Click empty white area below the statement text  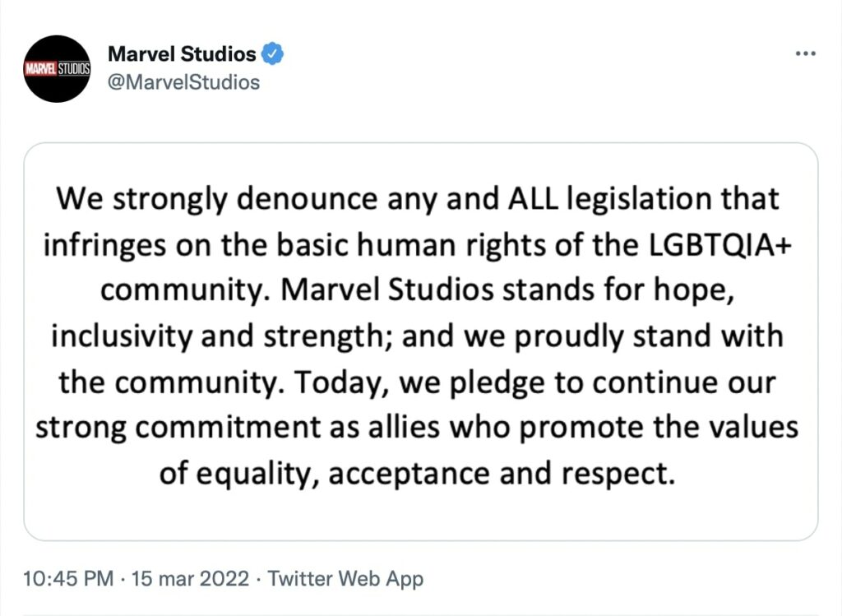[x=421, y=515]
